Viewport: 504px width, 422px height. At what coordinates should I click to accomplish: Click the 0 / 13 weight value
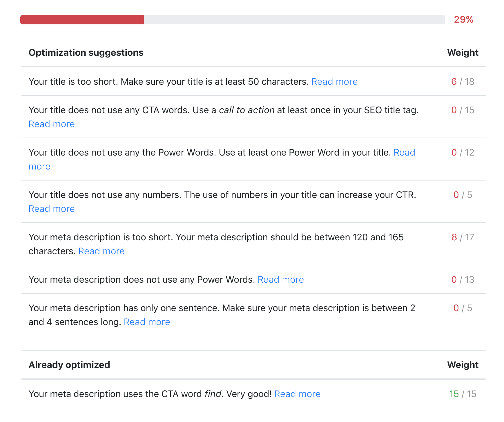[463, 279]
